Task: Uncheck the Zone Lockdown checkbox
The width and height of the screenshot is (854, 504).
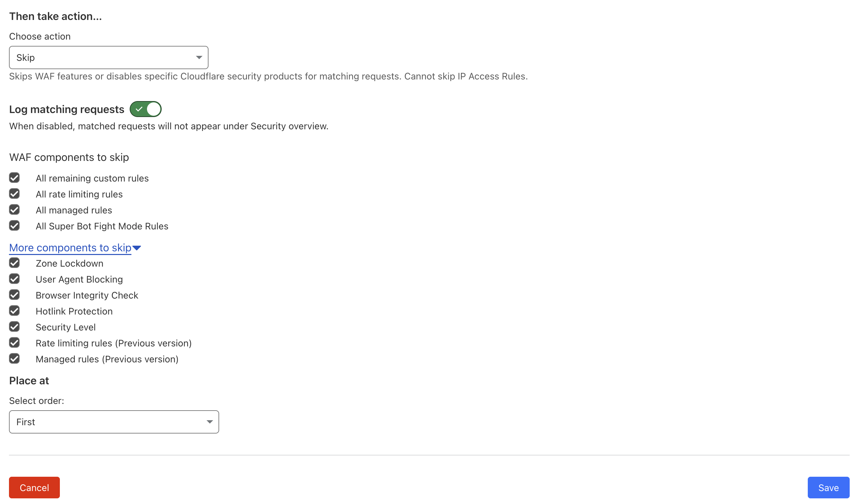Action: pyautogui.click(x=14, y=263)
